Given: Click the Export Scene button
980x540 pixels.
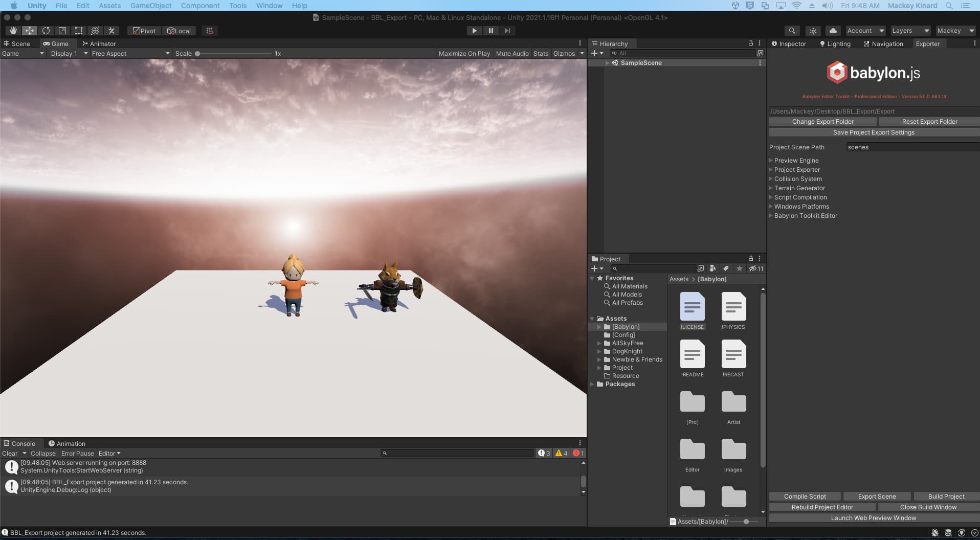Looking at the screenshot, I should pos(877,497).
